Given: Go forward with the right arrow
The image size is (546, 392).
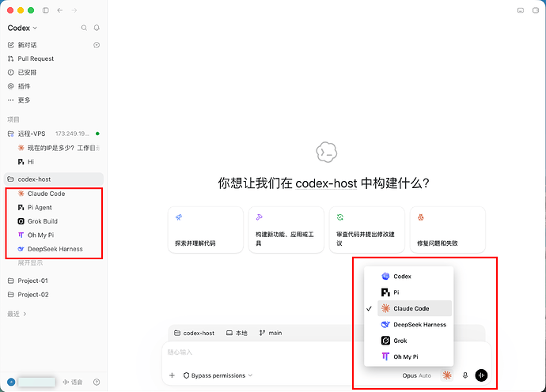Looking at the screenshot, I should (x=74, y=10).
